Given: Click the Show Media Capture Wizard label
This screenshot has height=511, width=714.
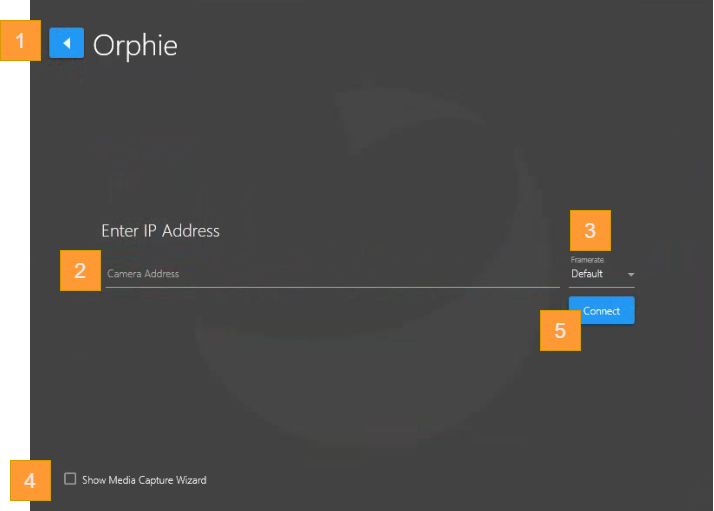Looking at the screenshot, I should pos(144,480).
